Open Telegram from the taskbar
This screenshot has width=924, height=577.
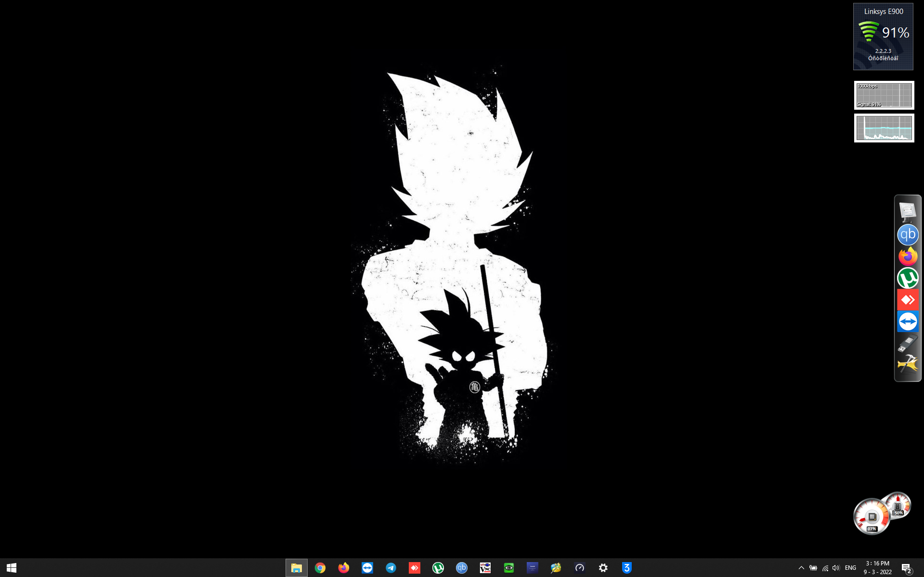(391, 568)
